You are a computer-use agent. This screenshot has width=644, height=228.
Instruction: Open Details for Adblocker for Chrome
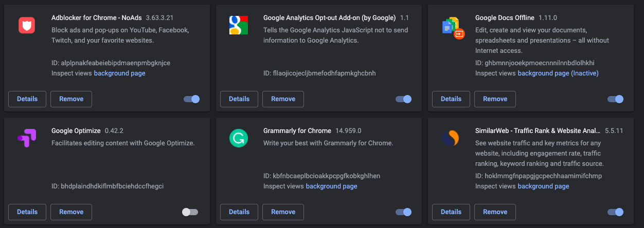tap(27, 99)
